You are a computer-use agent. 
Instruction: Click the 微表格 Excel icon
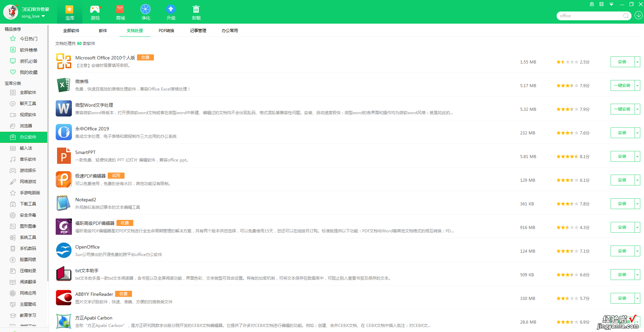[x=64, y=85]
